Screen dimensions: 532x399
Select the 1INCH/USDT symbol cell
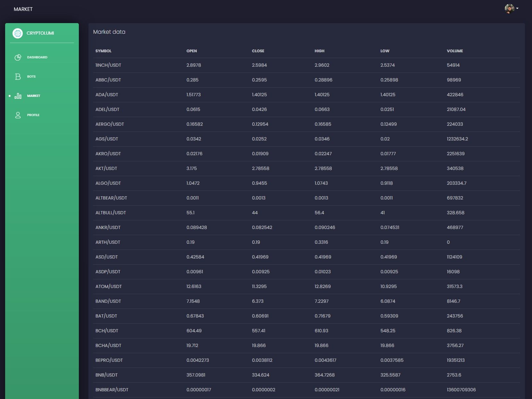click(108, 65)
